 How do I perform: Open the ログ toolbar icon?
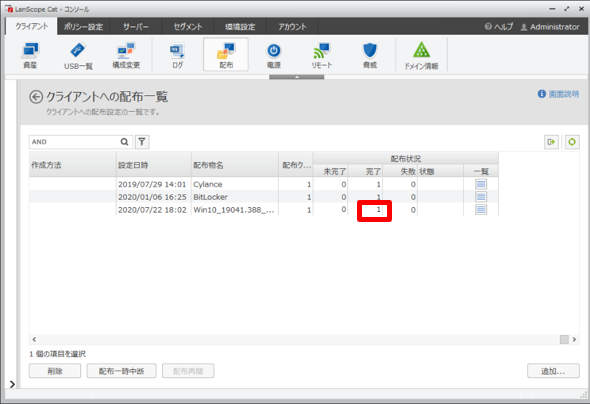pyautogui.click(x=177, y=55)
